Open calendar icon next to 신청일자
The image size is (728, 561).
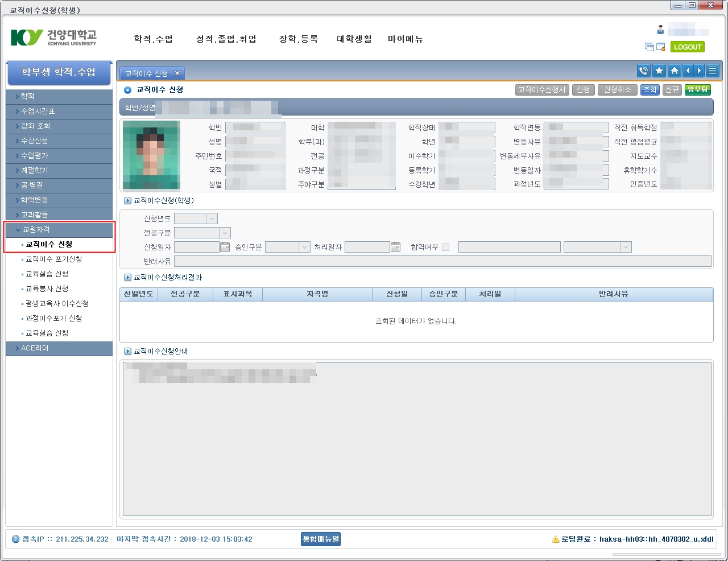pyautogui.click(x=225, y=247)
